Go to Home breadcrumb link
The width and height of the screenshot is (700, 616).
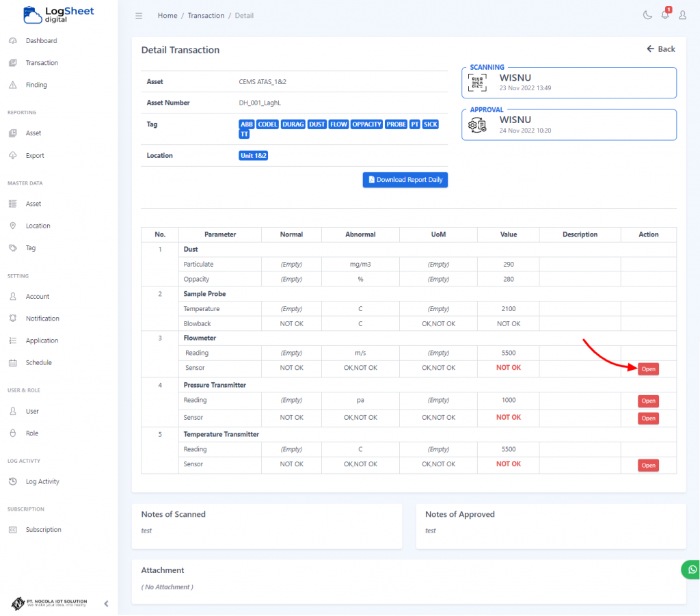click(x=167, y=15)
